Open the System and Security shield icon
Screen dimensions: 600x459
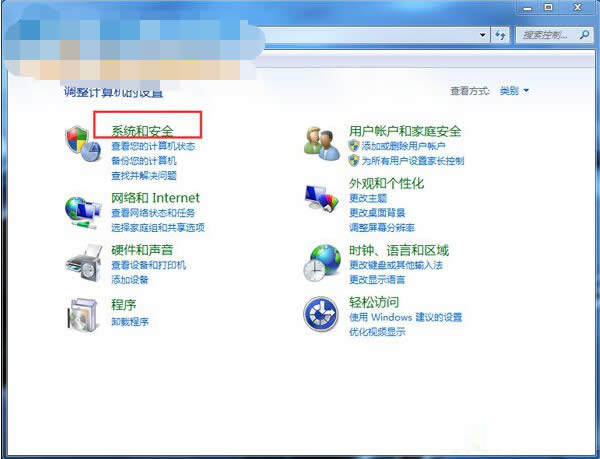83,144
